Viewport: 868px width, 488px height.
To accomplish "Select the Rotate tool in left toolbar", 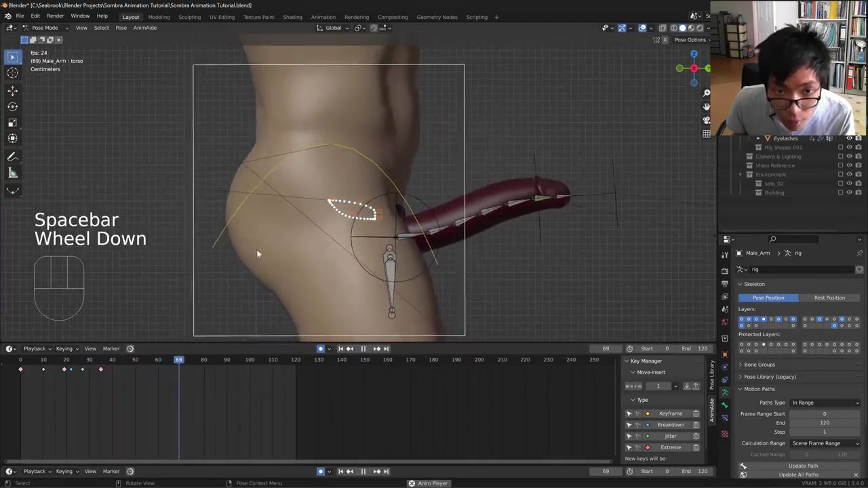I will [12, 106].
